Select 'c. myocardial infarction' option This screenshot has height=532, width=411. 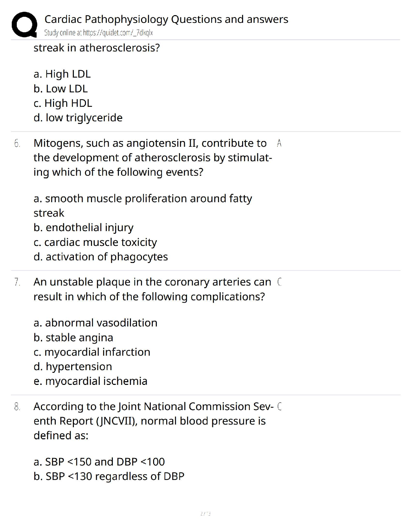pos(92,352)
